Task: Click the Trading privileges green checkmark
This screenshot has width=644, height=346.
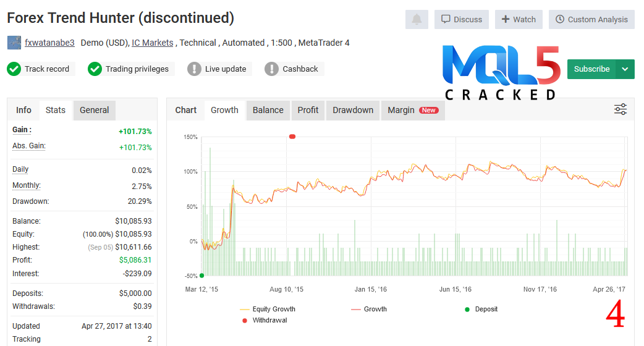Action: (95, 69)
